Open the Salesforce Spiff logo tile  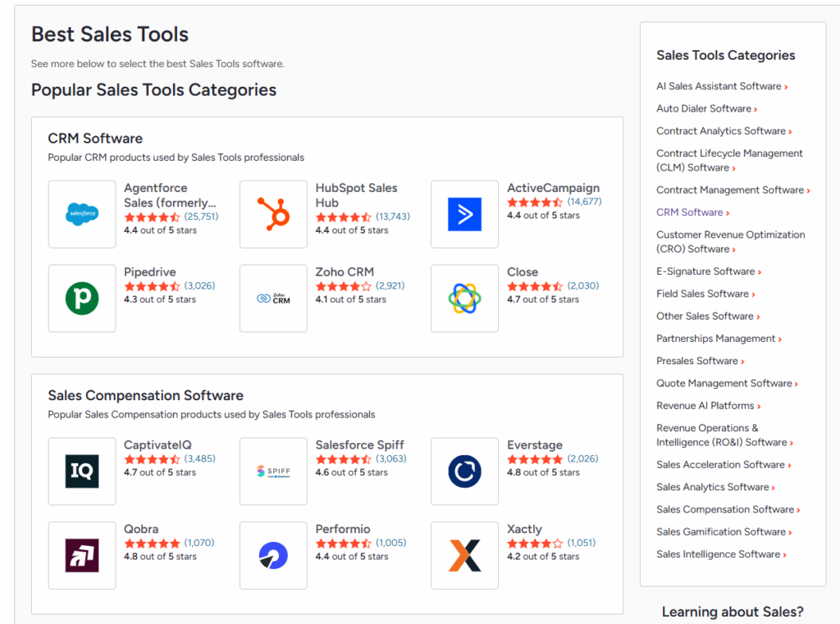(x=273, y=471)
